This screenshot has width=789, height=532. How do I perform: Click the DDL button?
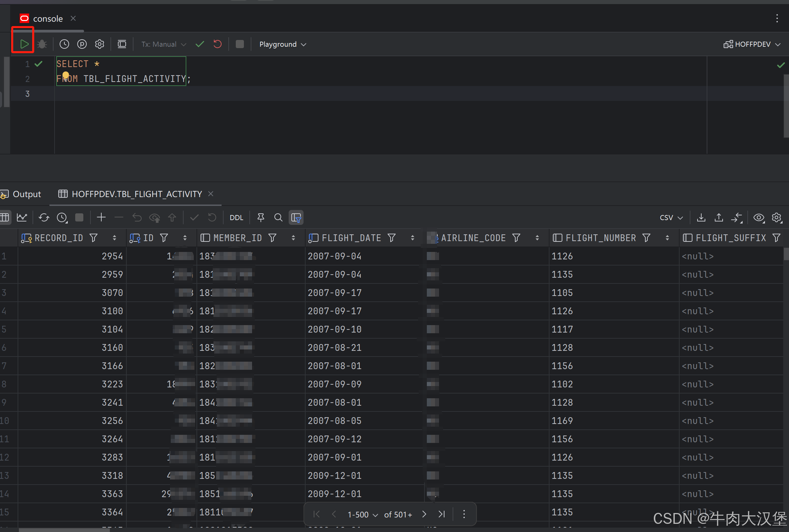coord(236,217)
